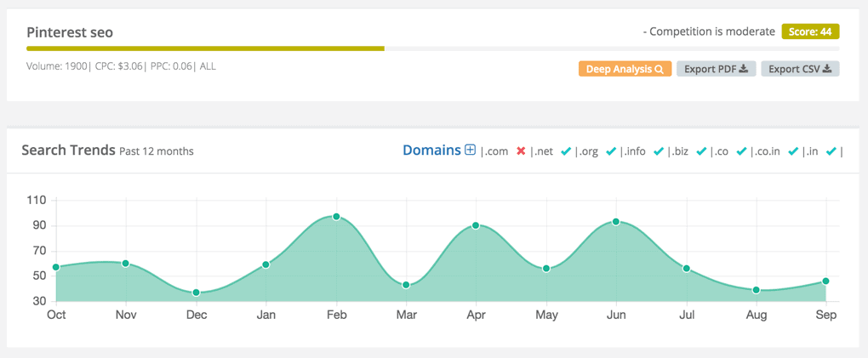
Task: Export the report as PDF
Action: click(x=716, y=69)
